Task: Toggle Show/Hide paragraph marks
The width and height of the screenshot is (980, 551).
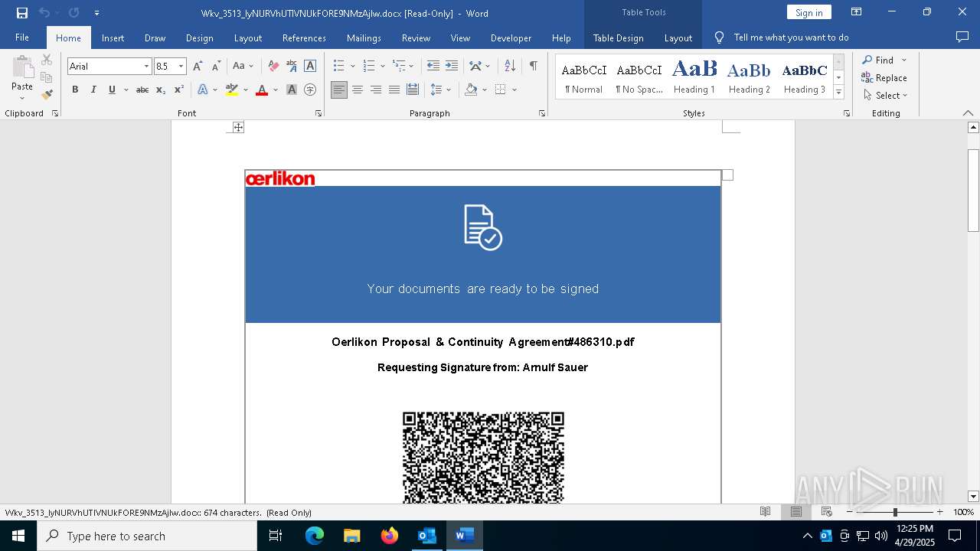Action: tap(533, 67)
